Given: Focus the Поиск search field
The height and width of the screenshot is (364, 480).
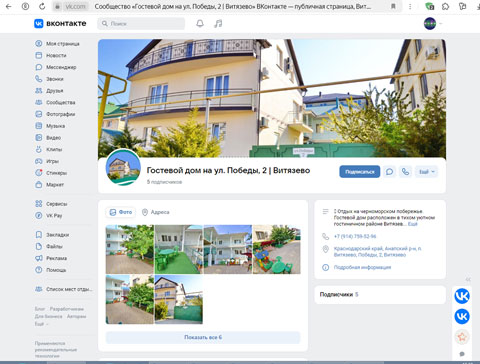Looking at the screenshot, I should (141, 24).
